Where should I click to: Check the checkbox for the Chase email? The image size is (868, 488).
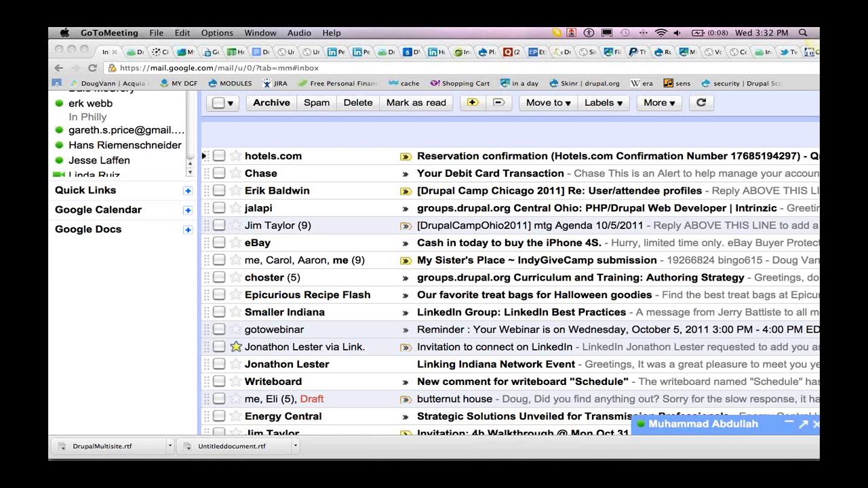[219, 174]
